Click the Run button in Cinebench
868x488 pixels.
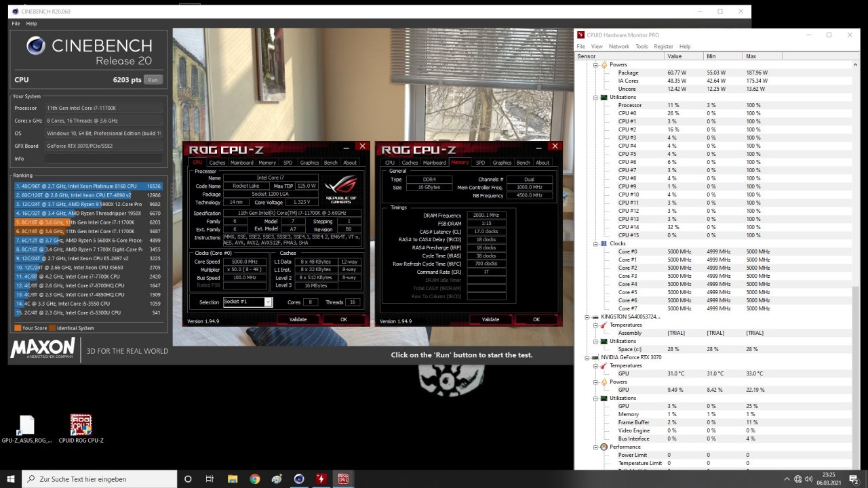click(153, 80)
